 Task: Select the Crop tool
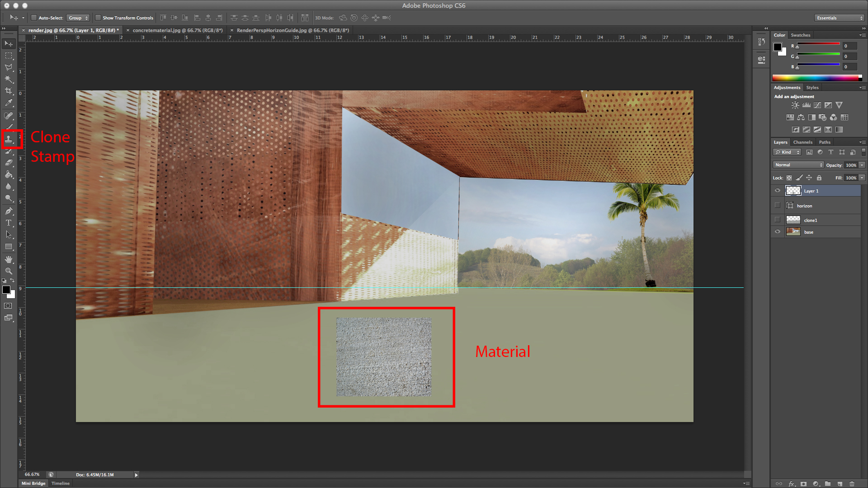(x=9, y=91)
